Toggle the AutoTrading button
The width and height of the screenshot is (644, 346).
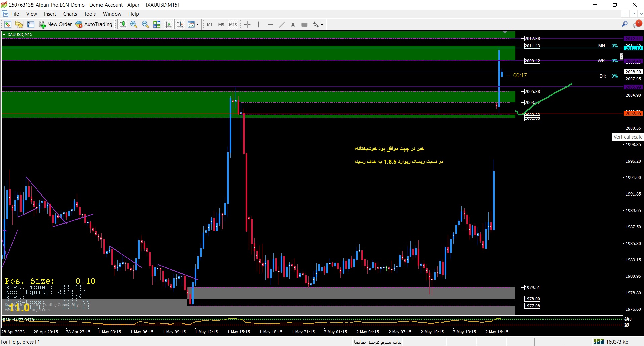click(94, 24)
